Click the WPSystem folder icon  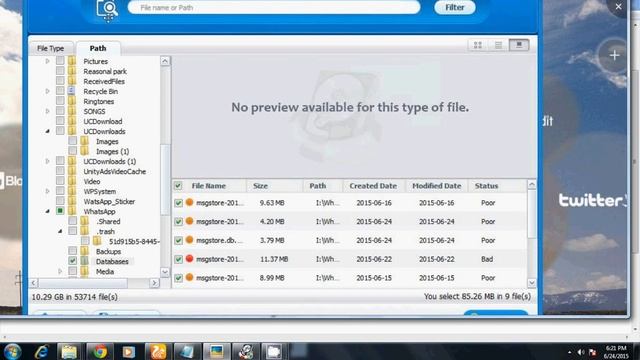click(x=72, y=191)
